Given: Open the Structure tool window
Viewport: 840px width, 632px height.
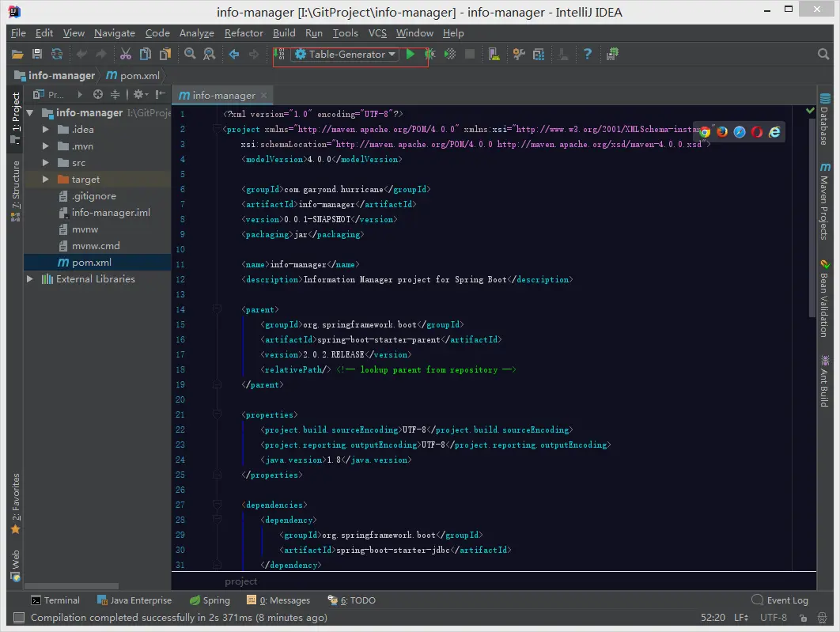Looking at the screenshot, I should click(x=16, y=191).
